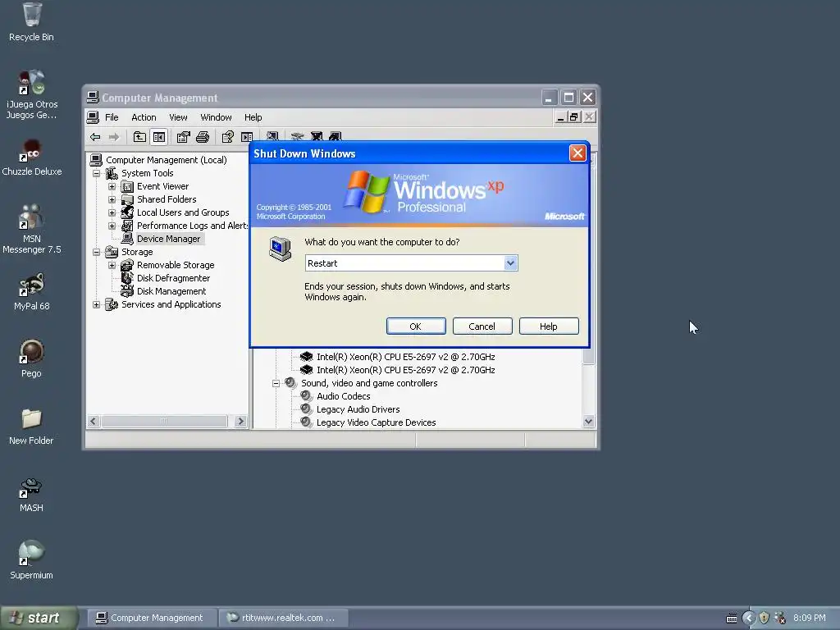The image size is (840, 630).
Task: Click device list scrollbar down arrow
Action: (x=589, y=422)
